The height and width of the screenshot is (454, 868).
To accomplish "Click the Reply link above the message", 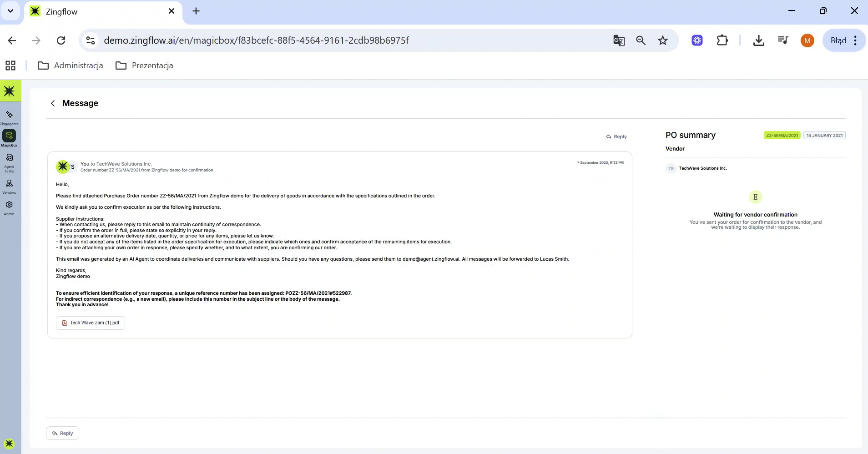I will click(616, 136).
